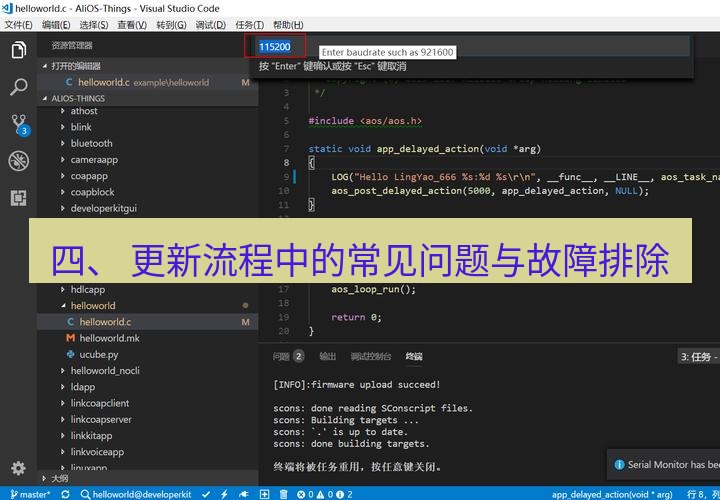This screenshot has height=500, width=720.
Task: Open the 调试(D) menu
Action: point(211,25)
